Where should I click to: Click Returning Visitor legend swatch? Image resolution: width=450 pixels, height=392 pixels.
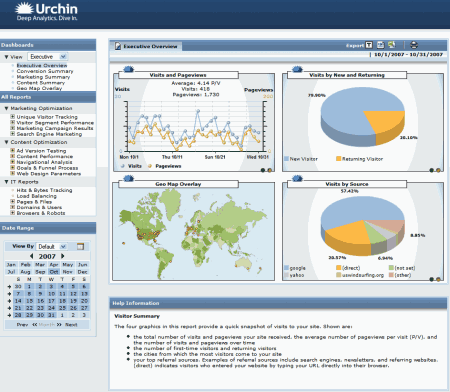(x=339, y=159)
